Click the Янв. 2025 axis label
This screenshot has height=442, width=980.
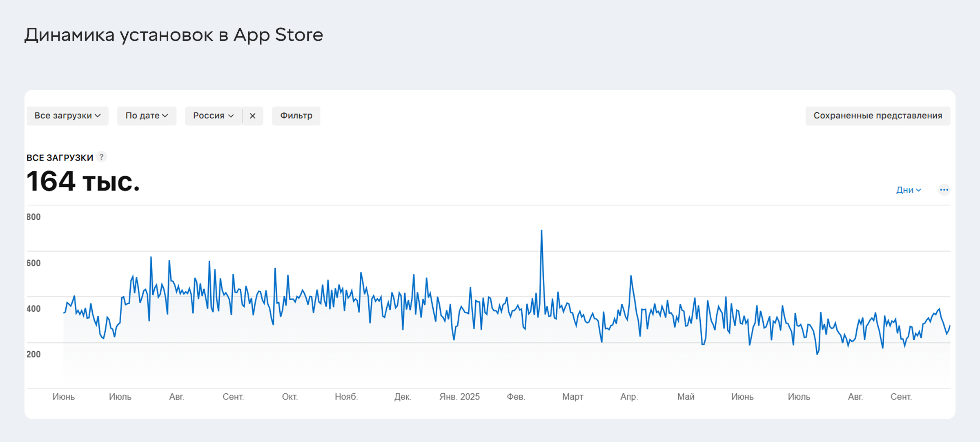(459, 397)
